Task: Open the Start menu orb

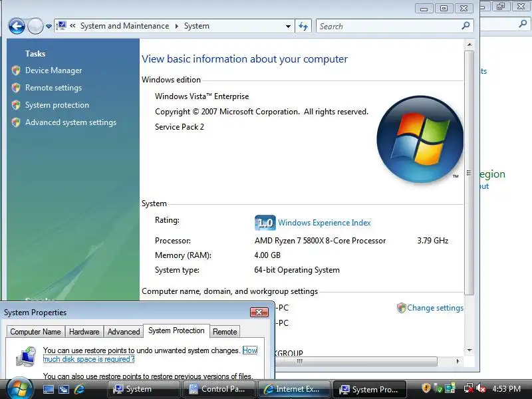Action: click(19, 389)
